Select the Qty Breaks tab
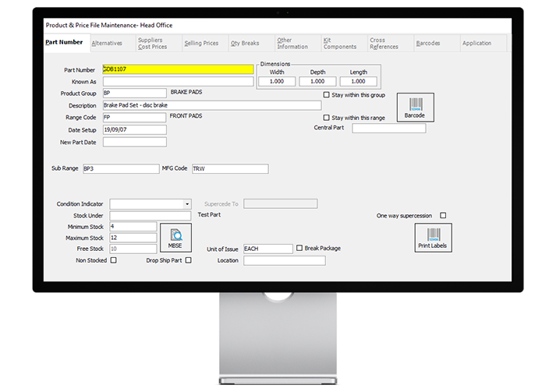This screenshot has width=542, height=392. pos(246,43)
